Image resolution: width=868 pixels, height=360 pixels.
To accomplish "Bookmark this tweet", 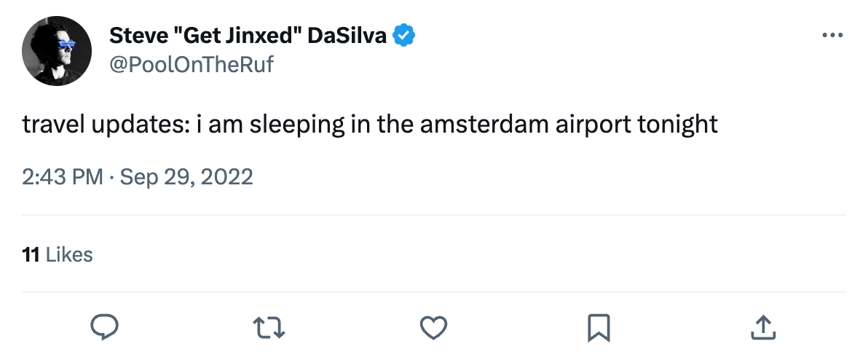I will pyautogui.click(x=598, y=327).
